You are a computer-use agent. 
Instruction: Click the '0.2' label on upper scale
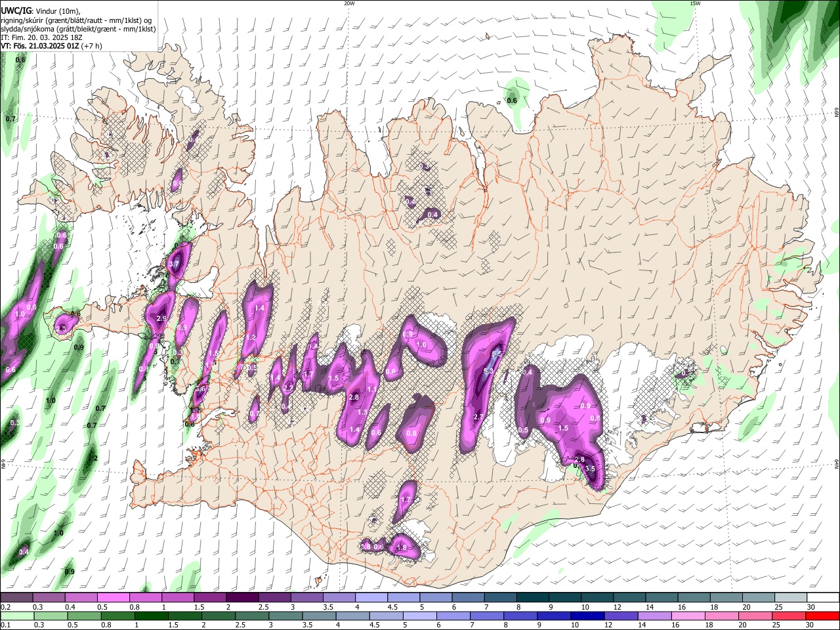[6, 607]
